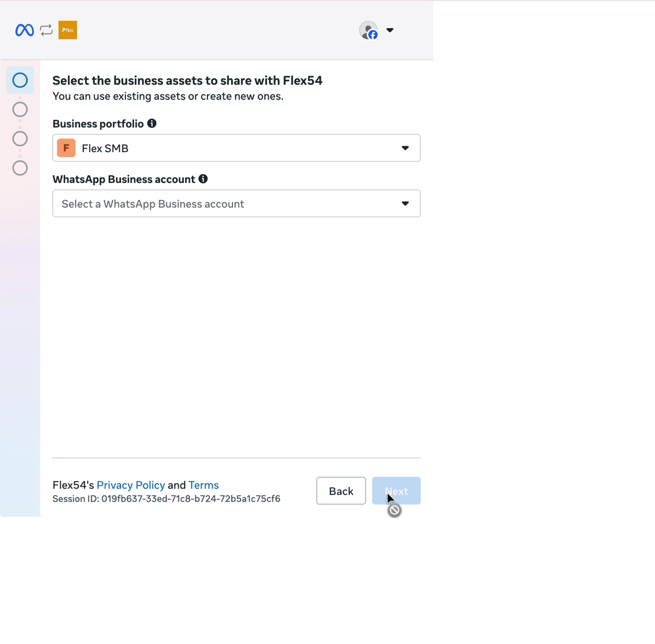
Task: Click the Session ID text
Action: click(166, 499)
